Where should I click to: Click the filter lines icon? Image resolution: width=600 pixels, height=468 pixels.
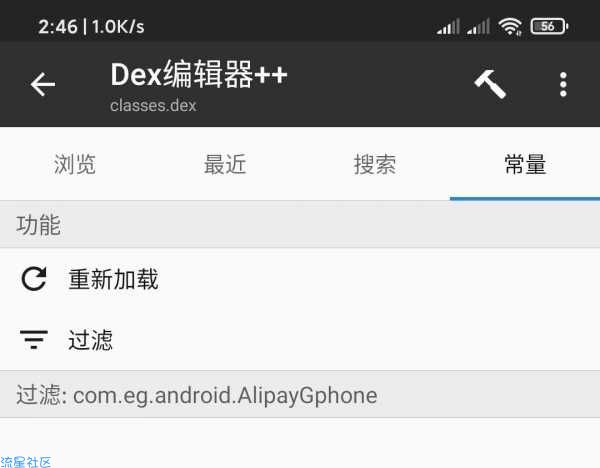tap(34, 339)
